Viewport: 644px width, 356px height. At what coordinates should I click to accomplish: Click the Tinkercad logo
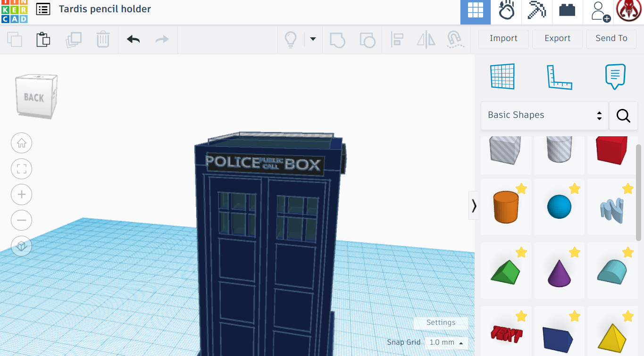14,11
